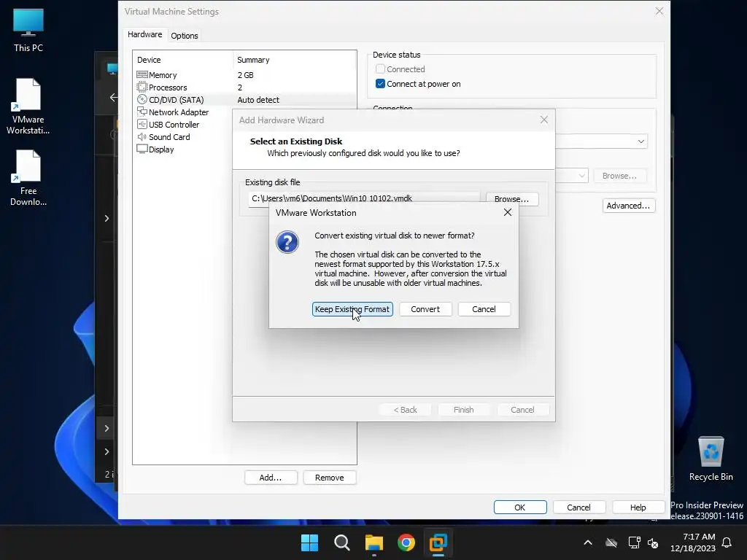Image resolution: width=747 pixels, height=560 pixels.
Task: Click the processors summary value "2"
Action: [x=239, y=87]
